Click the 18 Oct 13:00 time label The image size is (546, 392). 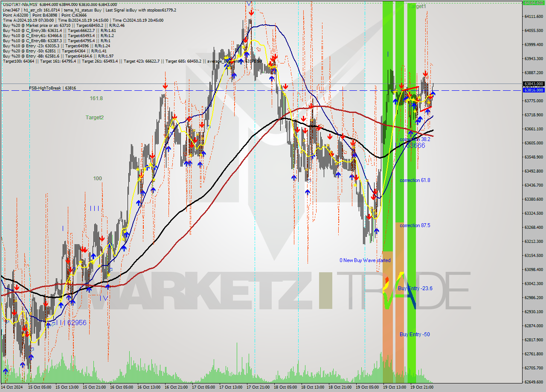tap(312, 387)
